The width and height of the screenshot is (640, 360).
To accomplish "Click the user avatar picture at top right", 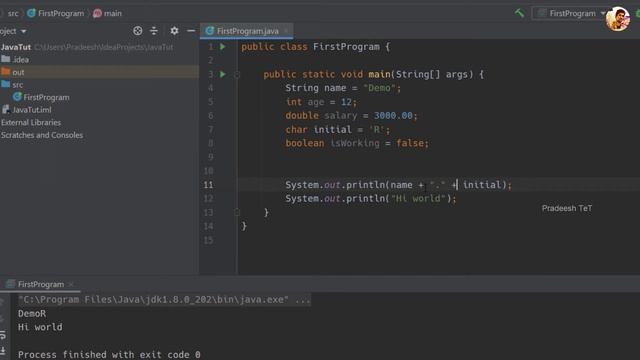I will [x=618, y=19].
